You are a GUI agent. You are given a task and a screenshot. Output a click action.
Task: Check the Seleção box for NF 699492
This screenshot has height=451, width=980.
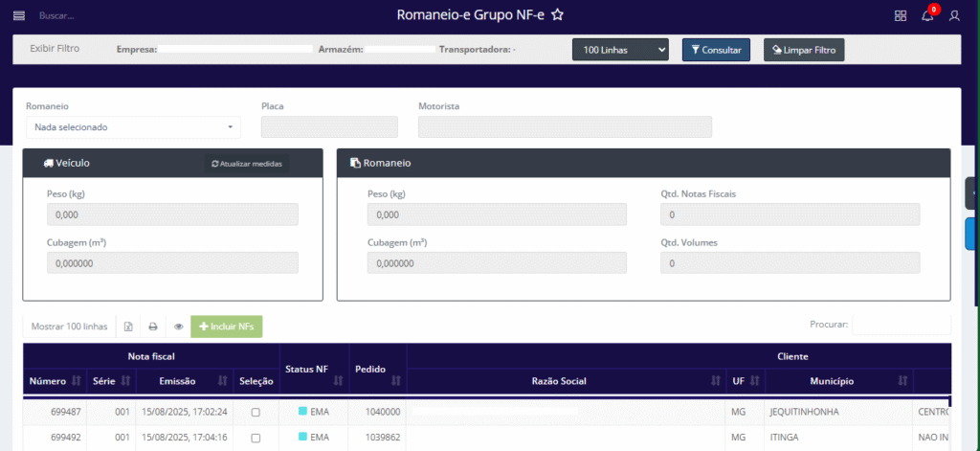pyautogui.click(x=255, y=438)
